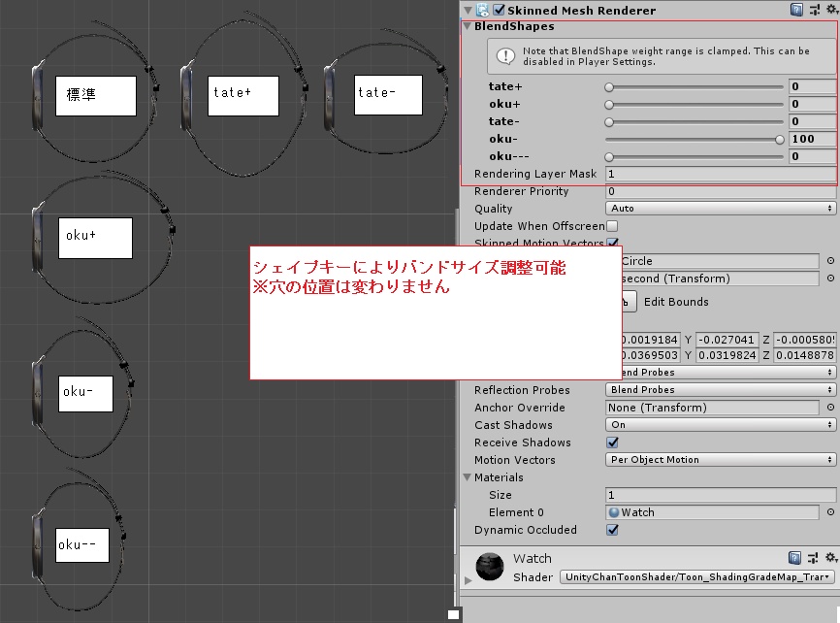The image size is (840, 623).
Task: Click the tate+ weight value field
Action: 812,86
